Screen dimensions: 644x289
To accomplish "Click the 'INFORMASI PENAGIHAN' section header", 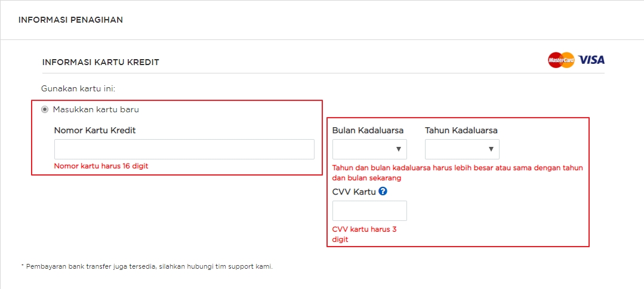I will 70,20.
